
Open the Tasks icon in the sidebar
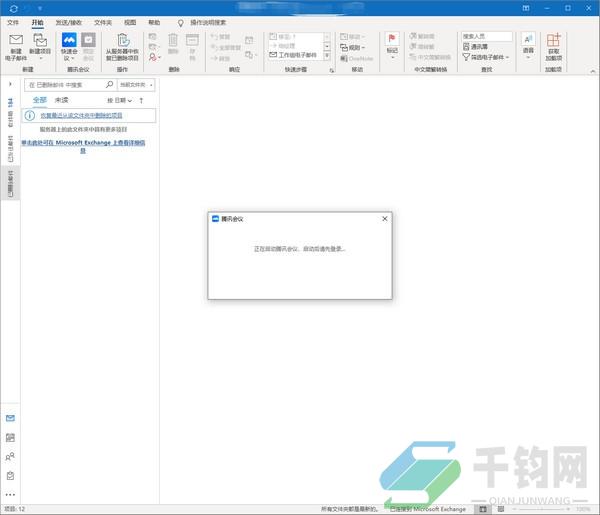10,475
